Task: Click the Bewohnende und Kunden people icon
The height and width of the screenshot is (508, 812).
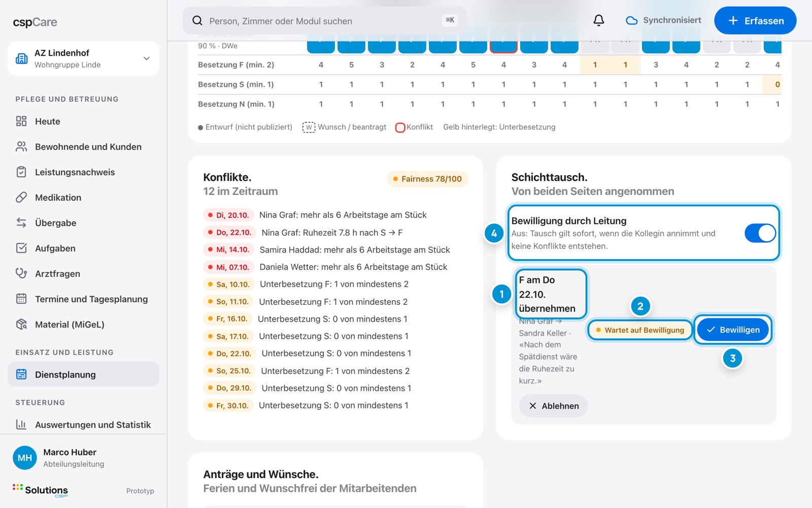Action: click(x=21, y=146)
